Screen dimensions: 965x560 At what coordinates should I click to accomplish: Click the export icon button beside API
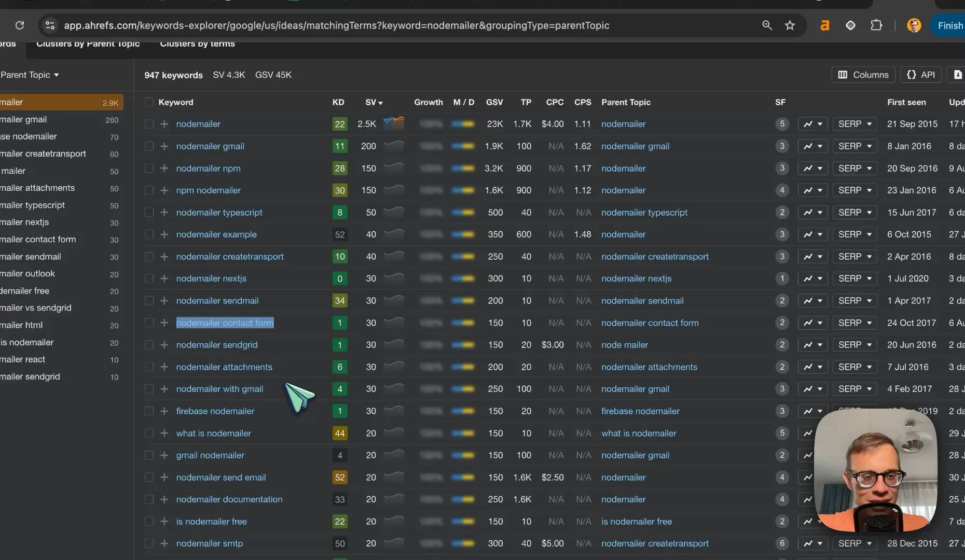(957, 75)
